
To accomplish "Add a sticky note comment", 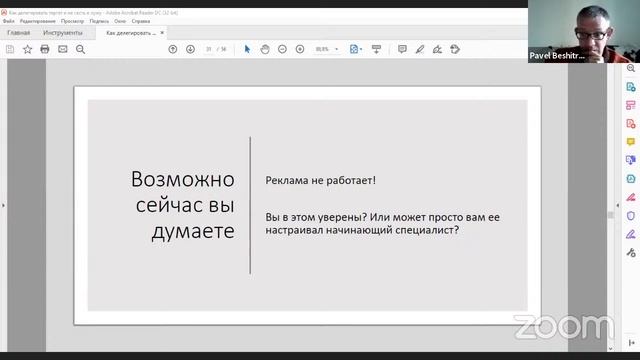I will 402,49.
